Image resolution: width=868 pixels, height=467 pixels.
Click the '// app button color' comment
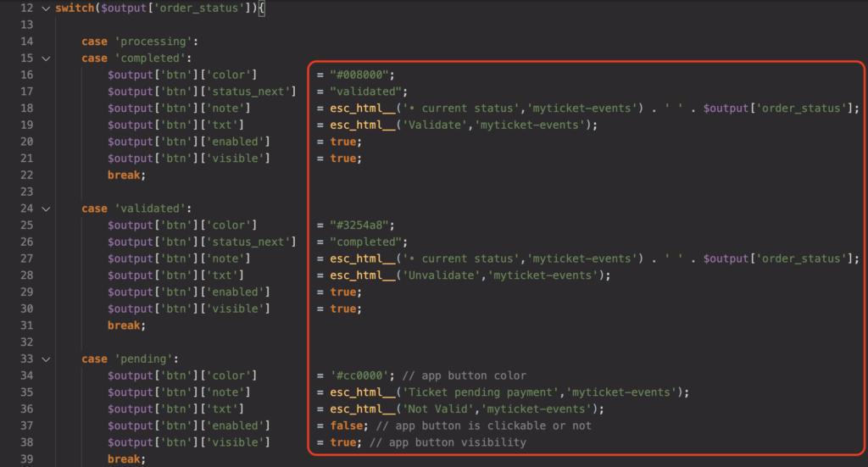pyautogui.click(x=464, y=375)
